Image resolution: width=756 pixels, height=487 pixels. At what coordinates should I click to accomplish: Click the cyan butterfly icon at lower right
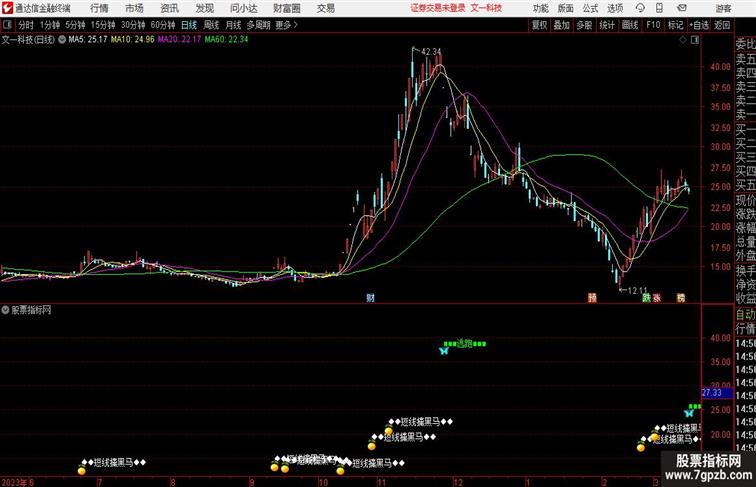tap(689, 413)
